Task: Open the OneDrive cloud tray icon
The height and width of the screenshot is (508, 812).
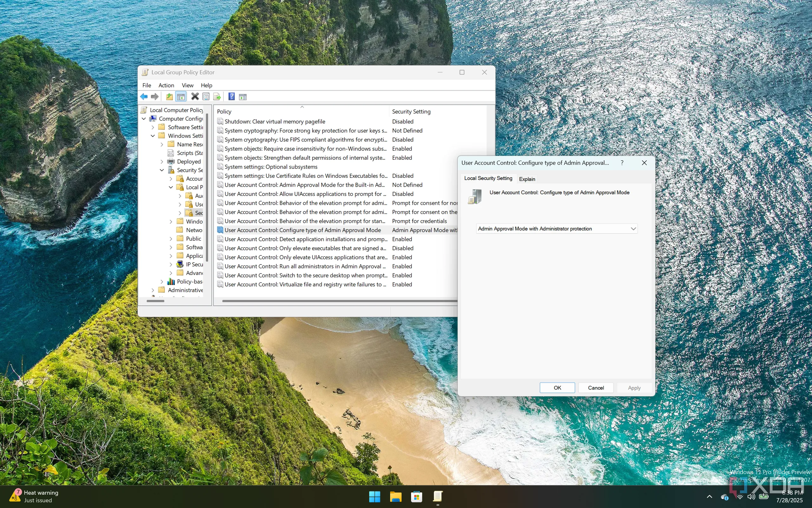Action: [725, 497]
